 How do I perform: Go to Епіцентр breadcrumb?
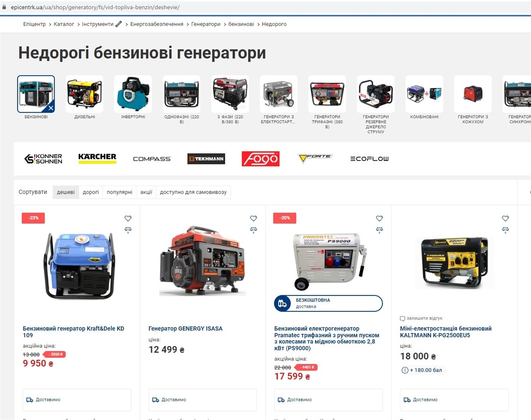(x=34, y=24)
